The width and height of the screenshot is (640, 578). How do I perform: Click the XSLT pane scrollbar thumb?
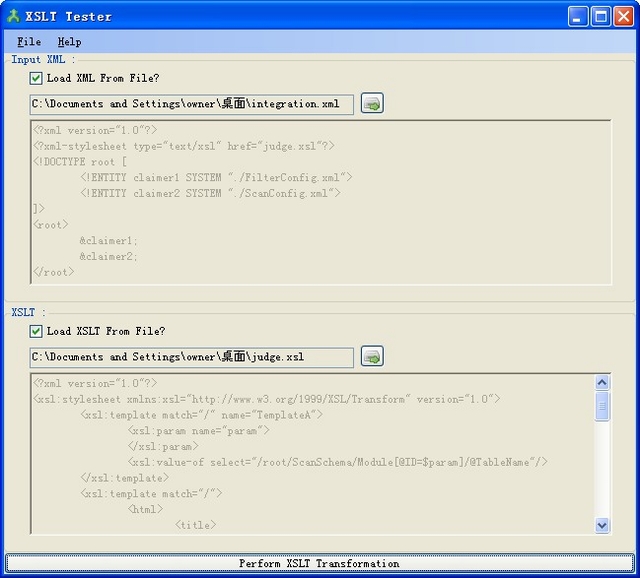pos(602,405)
